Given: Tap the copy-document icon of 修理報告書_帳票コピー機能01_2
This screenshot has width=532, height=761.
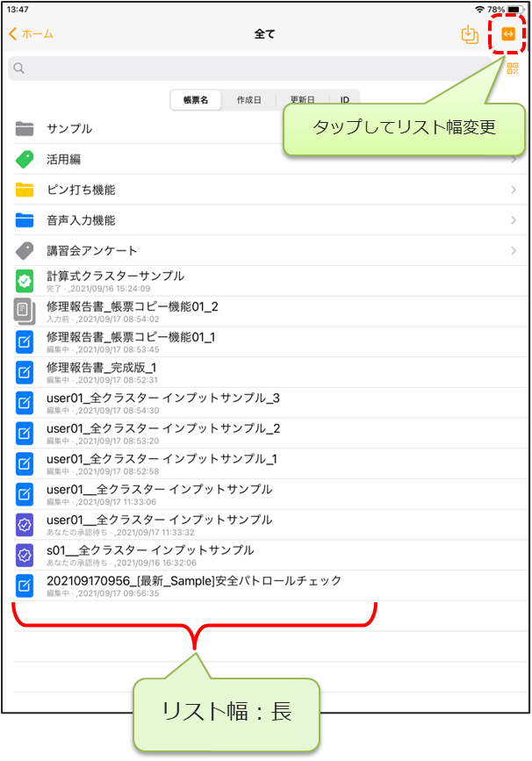Looking at the screenshot, I should coord(25,311).
